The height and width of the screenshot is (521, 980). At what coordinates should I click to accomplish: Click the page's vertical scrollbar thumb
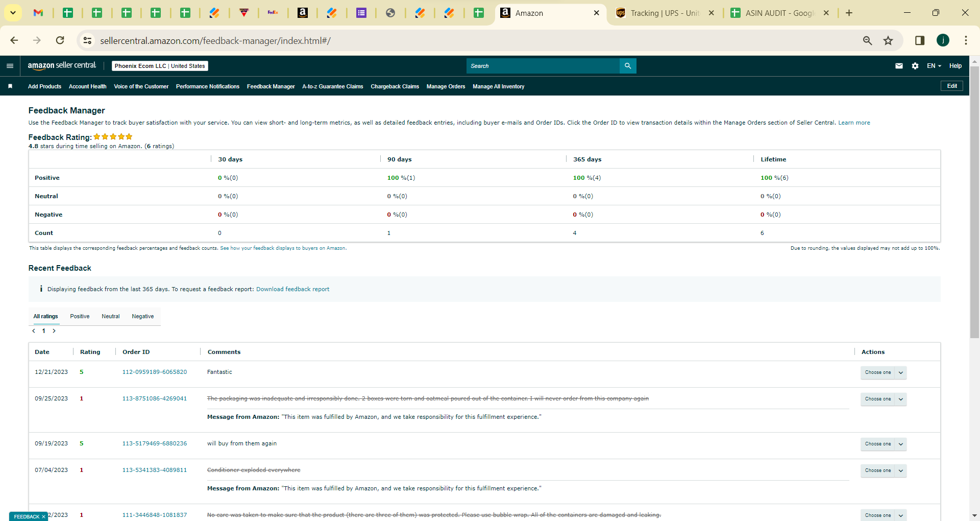tap(974, 202)
